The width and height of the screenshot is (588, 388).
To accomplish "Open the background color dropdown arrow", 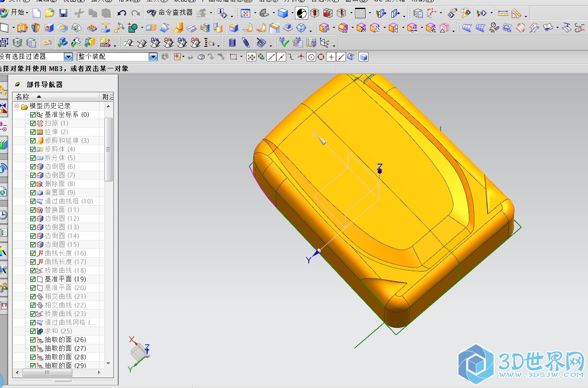I will coord(369,13).
